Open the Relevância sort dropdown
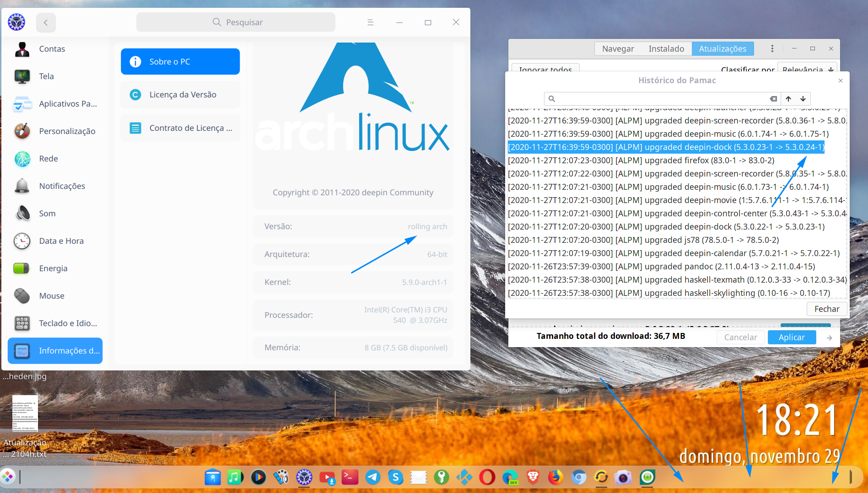Screen dimensions: 868x493 click(x=808, y=70)
